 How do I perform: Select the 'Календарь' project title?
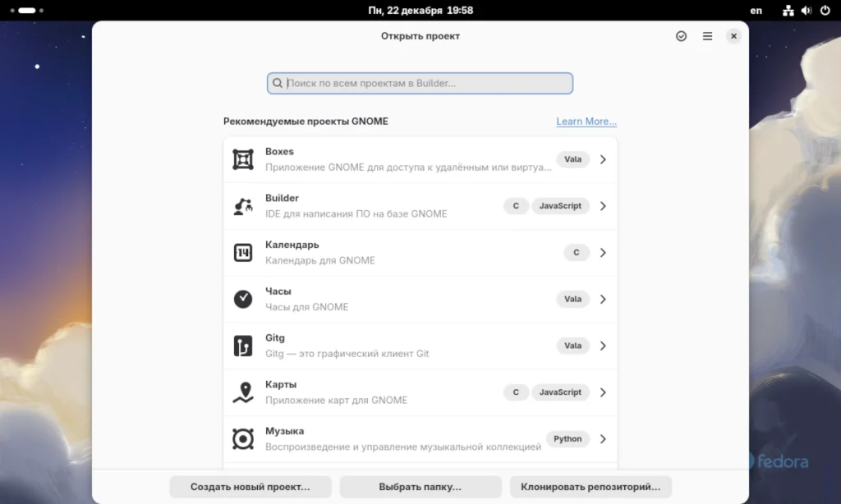pyautogui.click(x=292, y=245)
